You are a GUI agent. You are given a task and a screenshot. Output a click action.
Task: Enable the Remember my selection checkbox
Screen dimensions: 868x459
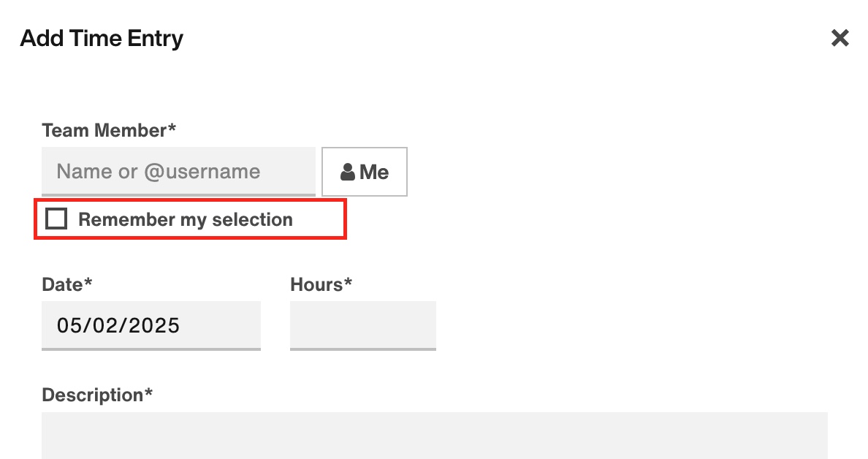click(56, 219)
